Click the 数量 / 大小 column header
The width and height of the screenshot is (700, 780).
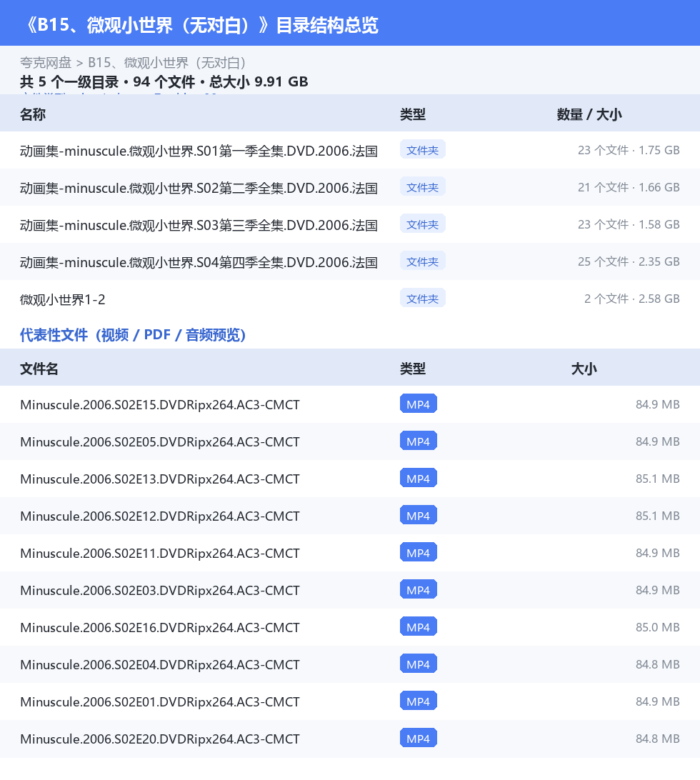point(589,114)
